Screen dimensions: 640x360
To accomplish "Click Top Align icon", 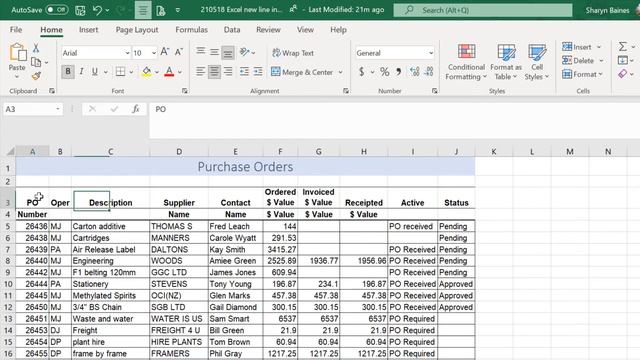I will [x=200, y=51].
